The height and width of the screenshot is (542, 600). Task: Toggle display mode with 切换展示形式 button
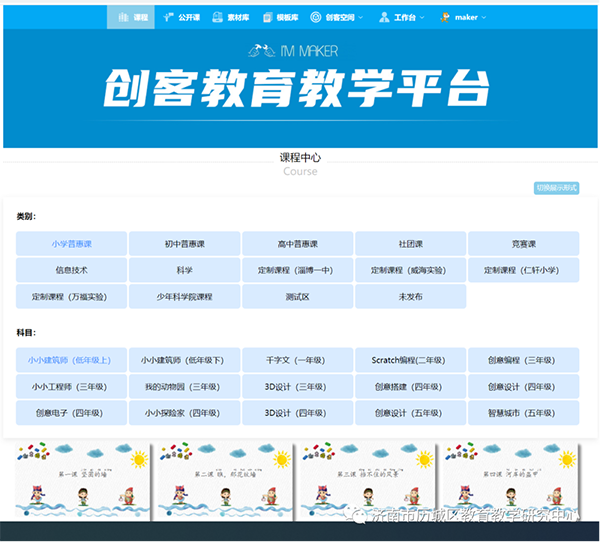556,188
